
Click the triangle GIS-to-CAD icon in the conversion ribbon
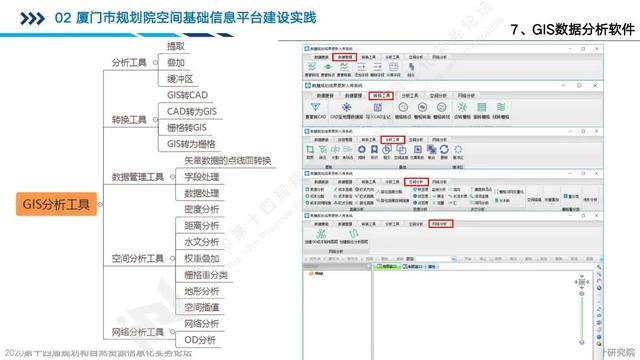(x=315, y=107)
